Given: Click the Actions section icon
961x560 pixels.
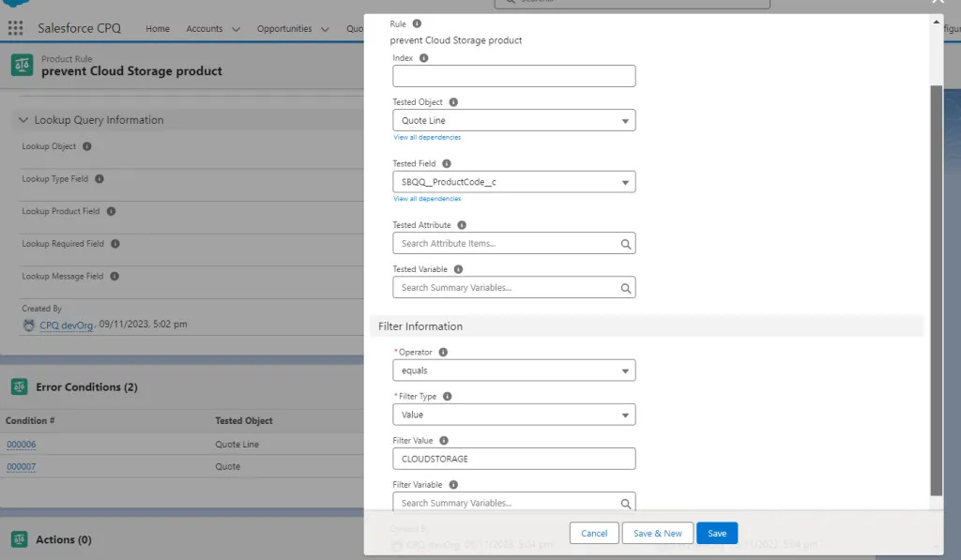Looking at the screenshot, I should point(20,539).
